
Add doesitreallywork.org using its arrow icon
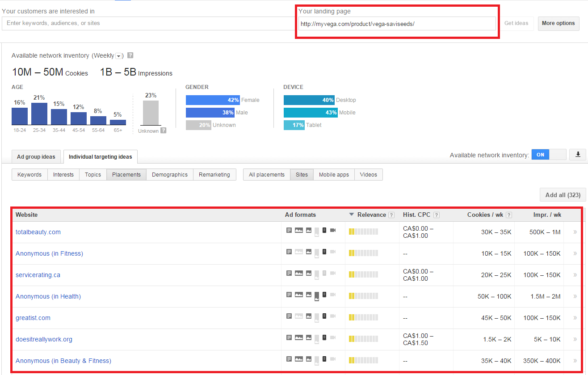(575, 339)
